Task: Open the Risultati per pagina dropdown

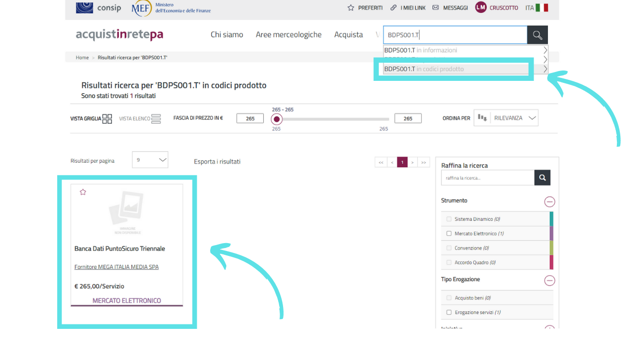Action: coord(150,160)
